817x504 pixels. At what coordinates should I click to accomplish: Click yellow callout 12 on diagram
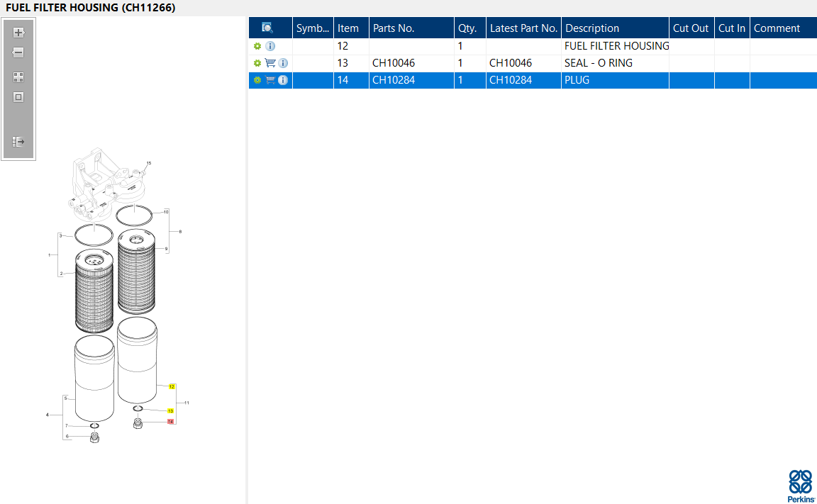[172, 387]
